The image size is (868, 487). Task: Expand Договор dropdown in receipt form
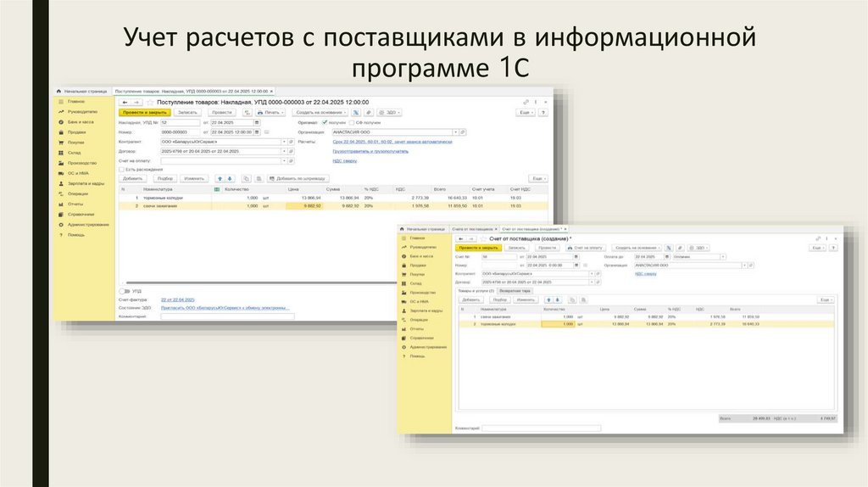(284, 151)
